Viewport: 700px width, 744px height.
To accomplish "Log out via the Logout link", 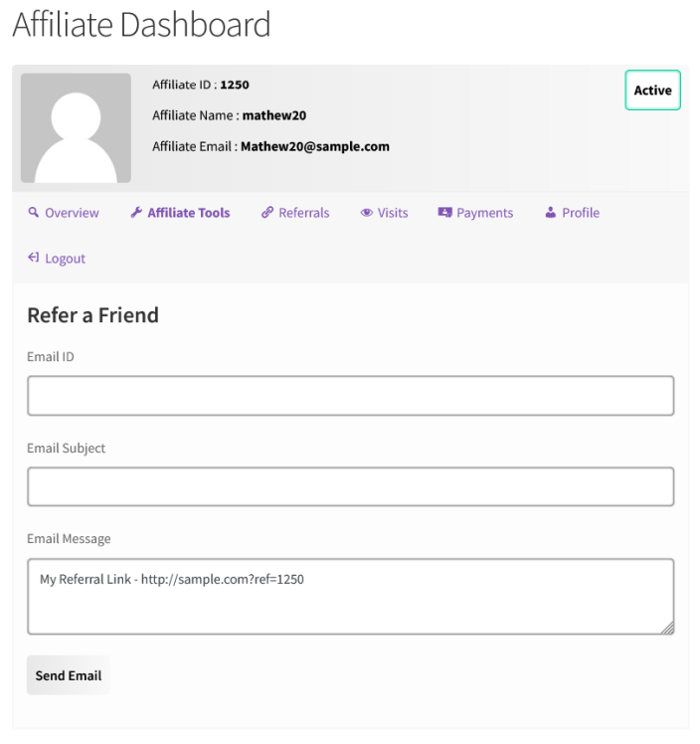I will (66, 259).
